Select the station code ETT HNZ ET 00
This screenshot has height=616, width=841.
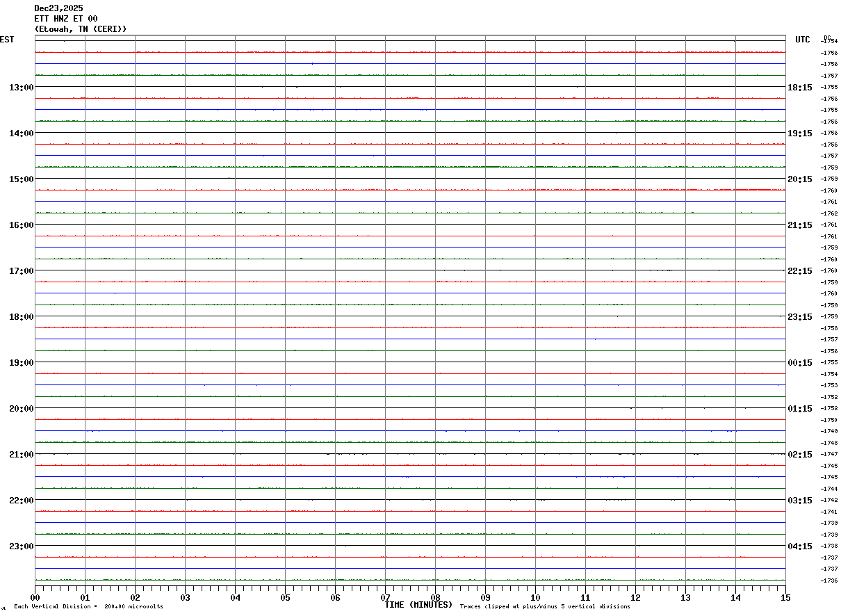click(66, 19)
